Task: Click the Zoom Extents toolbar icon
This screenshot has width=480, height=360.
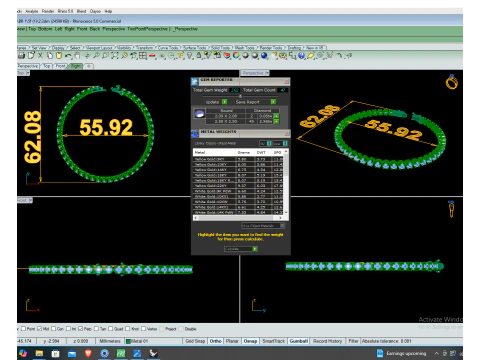Action: (115, 56)
